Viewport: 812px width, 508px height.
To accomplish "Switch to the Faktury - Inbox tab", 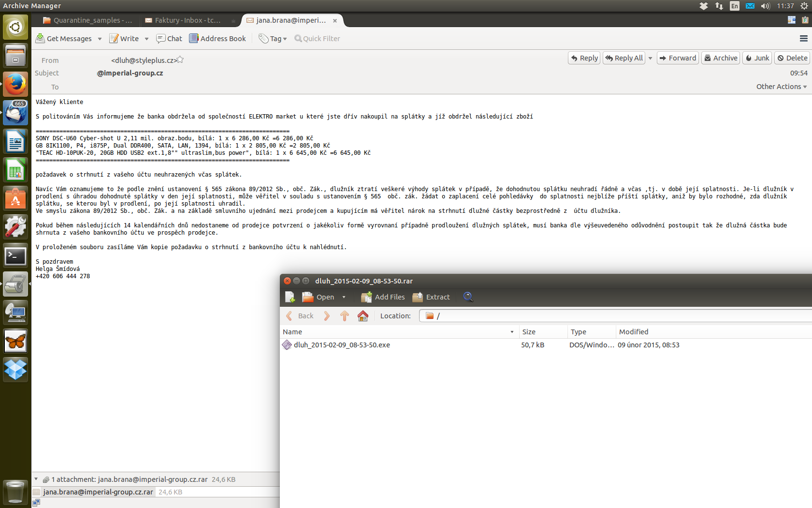I will (x=188, y=20).
